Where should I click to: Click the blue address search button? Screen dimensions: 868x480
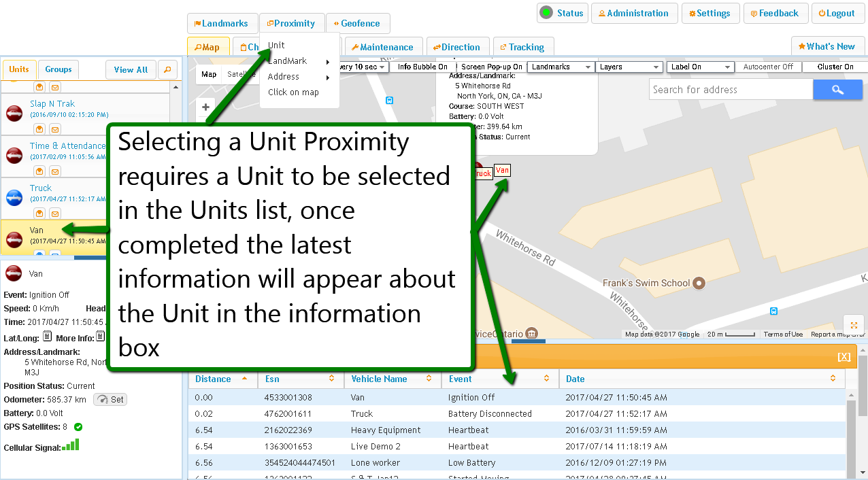point(837,90)
